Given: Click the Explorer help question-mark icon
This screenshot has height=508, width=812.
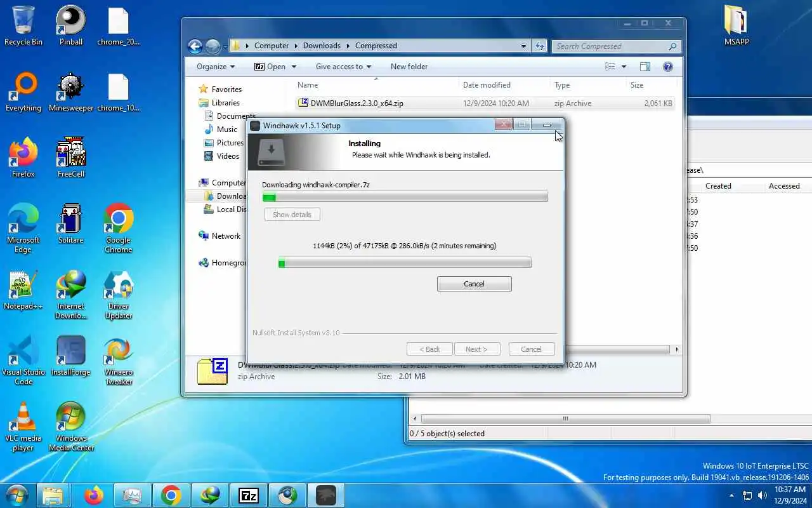Looking at the screenshot, I should point(667,66).
